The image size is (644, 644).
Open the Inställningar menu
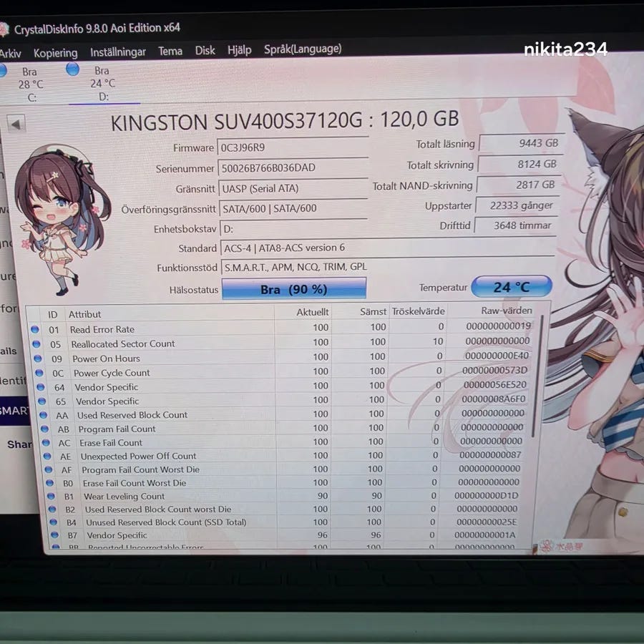tap(118, 52)
